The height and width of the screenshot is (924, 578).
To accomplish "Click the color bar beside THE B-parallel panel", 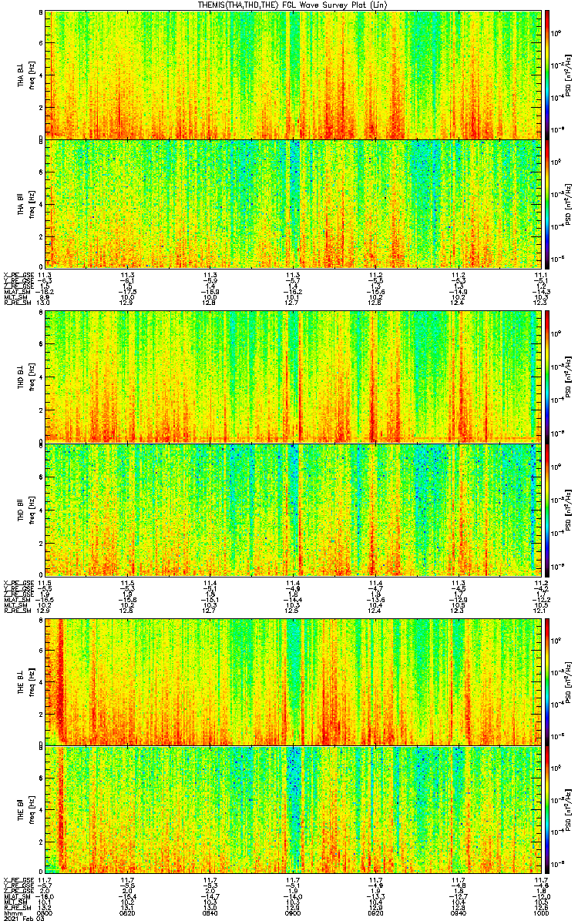I will tap(547, 809).
